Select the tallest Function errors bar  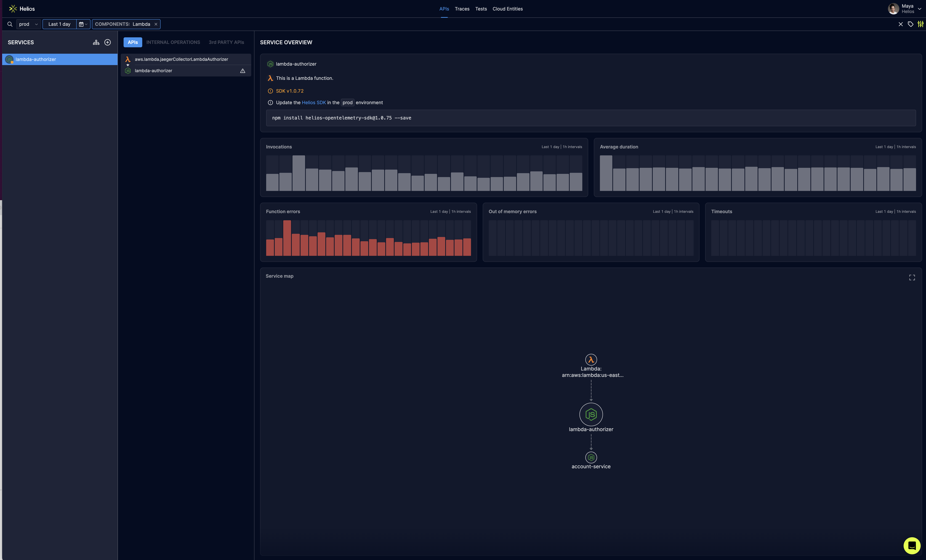pos(287,238)
